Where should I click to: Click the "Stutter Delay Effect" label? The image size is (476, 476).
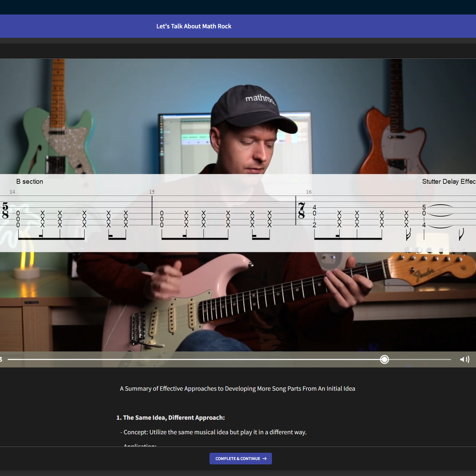(448, 182)
